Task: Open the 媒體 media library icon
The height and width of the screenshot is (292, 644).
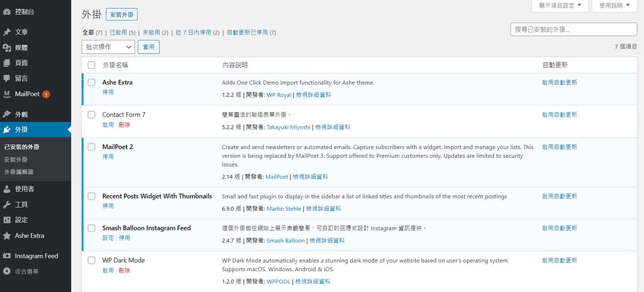Action: pyautogui.click(x=7, y=48)
